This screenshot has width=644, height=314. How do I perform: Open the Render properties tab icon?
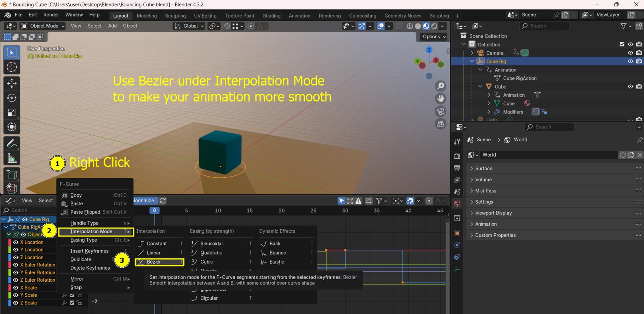coord(457,156)
